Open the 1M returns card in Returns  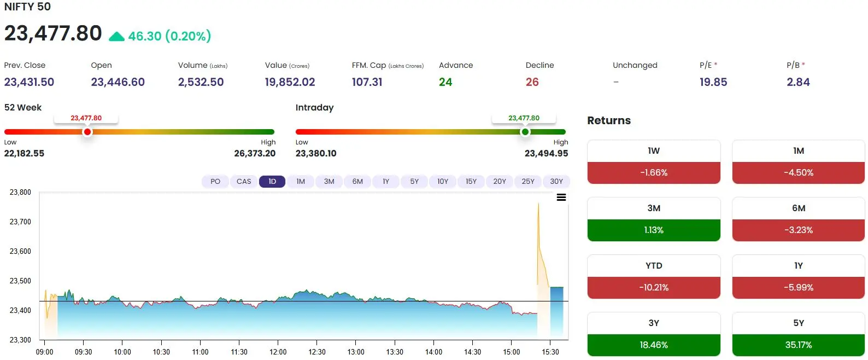click(799, 162)
